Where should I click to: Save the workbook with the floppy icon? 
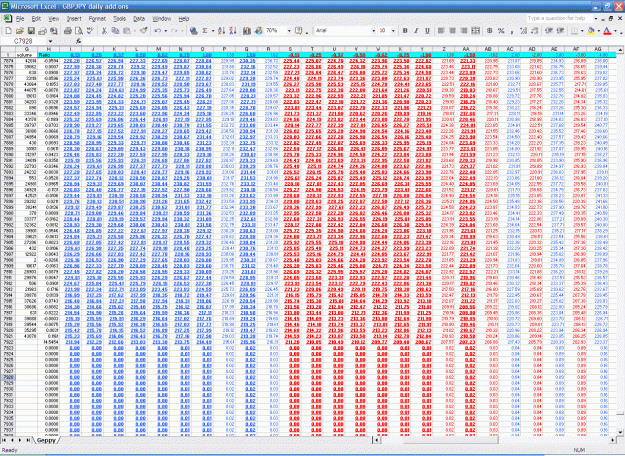pyautogui.click(x=31, y=31)
